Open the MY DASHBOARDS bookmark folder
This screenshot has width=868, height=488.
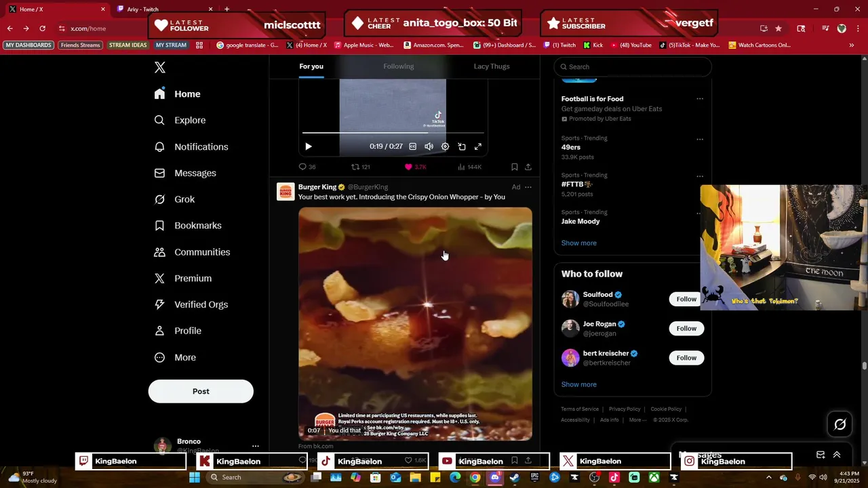click(28, 45)
